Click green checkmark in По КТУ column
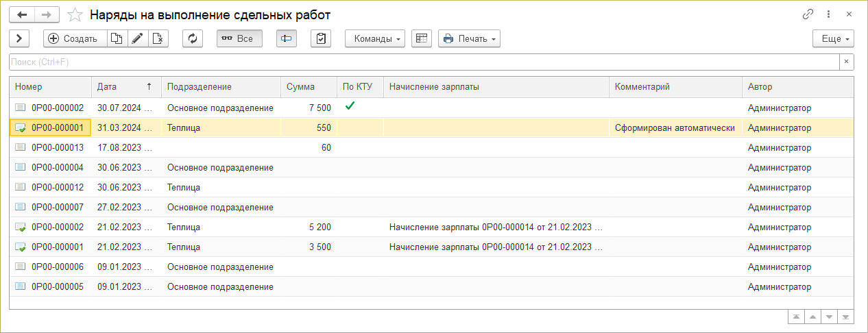Viewport: 868px width, 333px height. click(x=350, y=106)
